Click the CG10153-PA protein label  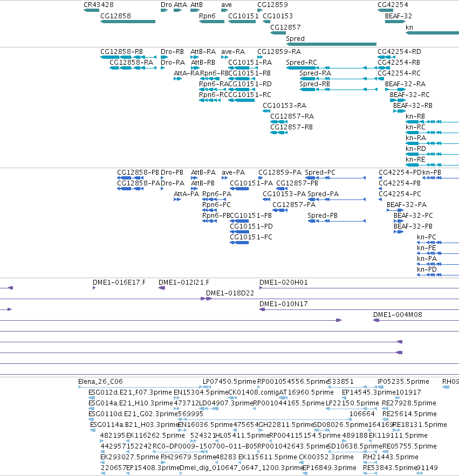(284, 194)
